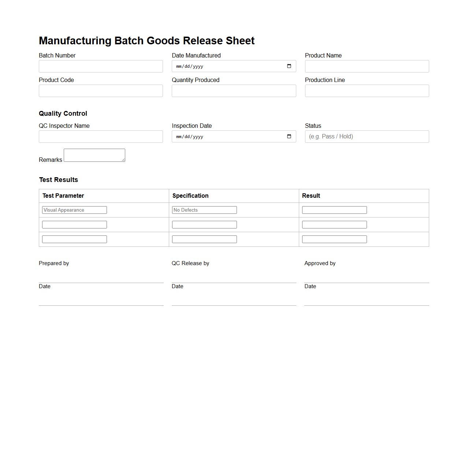
Task: Click the Product Name input field
Action: click(x=367, y=66)
